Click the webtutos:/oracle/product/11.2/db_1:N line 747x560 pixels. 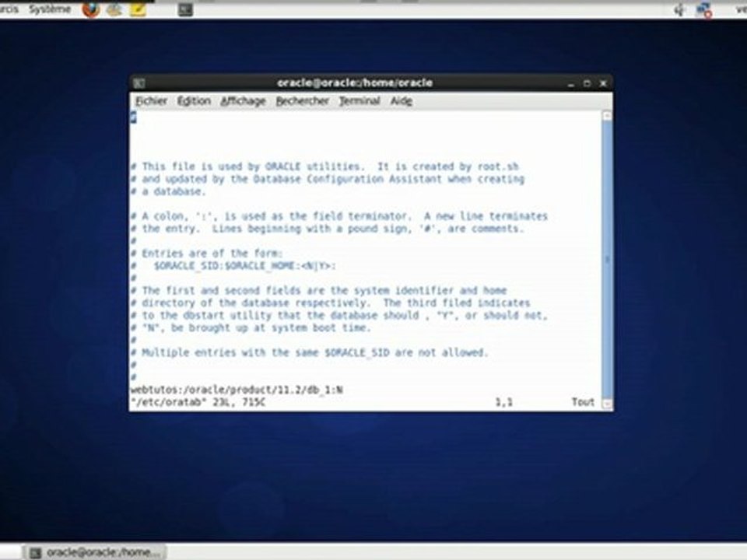pyautogui.click(x=237, y=390)
